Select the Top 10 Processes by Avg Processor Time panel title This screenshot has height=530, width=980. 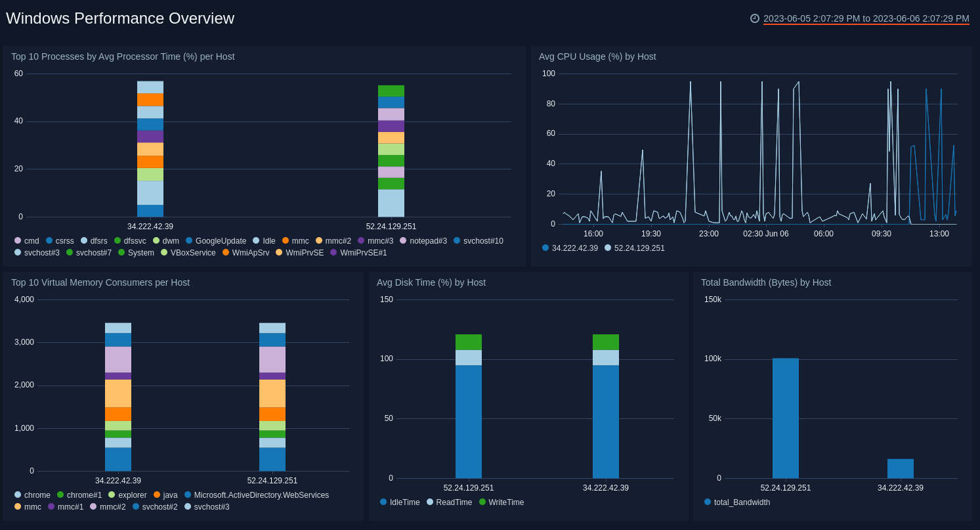(123, 56)
